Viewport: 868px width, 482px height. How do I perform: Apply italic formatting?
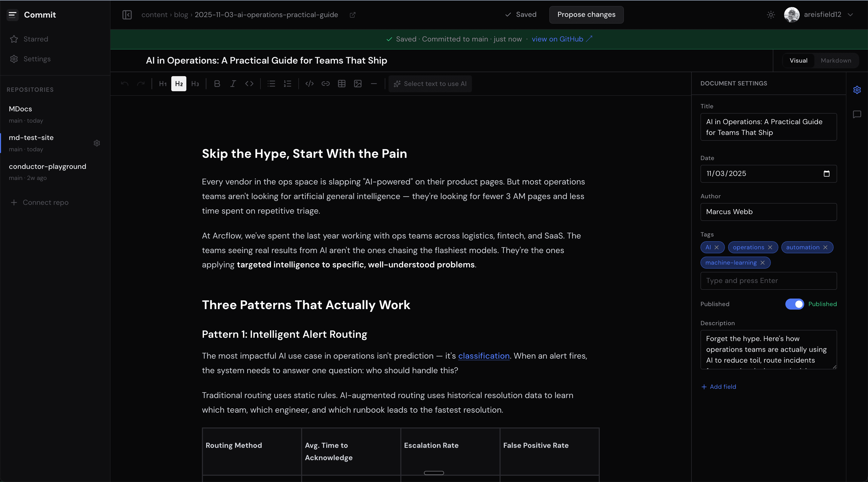click(x=233, y=84)
